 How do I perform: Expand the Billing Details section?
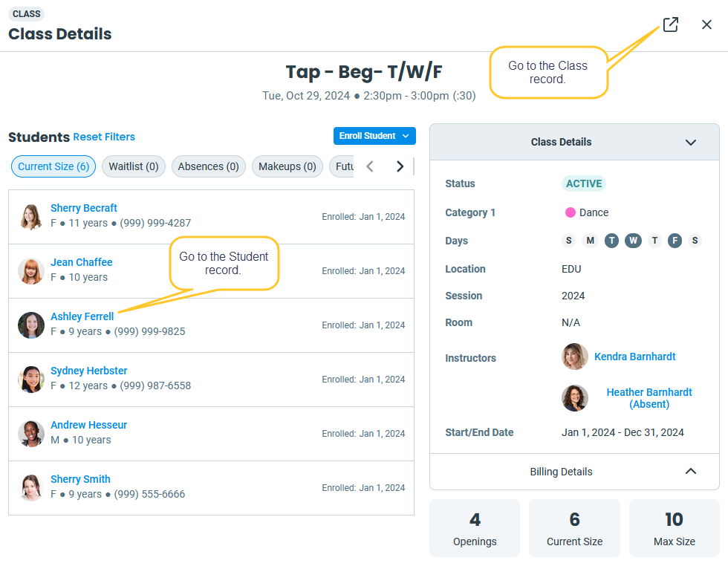click(574, 472)
